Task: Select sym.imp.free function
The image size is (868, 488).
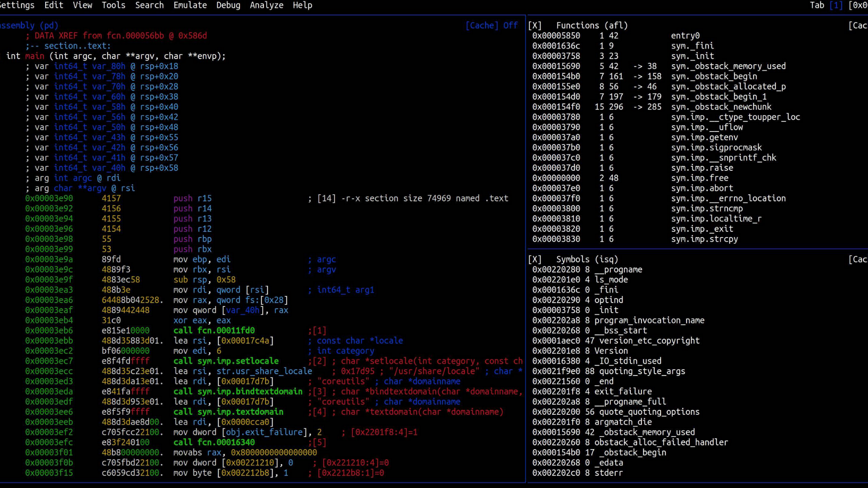Action: click(699, 178)
